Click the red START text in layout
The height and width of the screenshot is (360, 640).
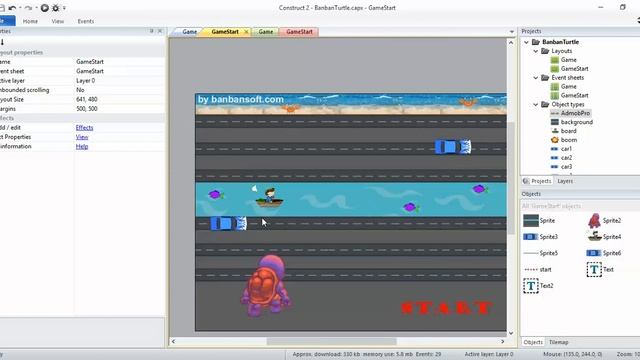point(446,308)
